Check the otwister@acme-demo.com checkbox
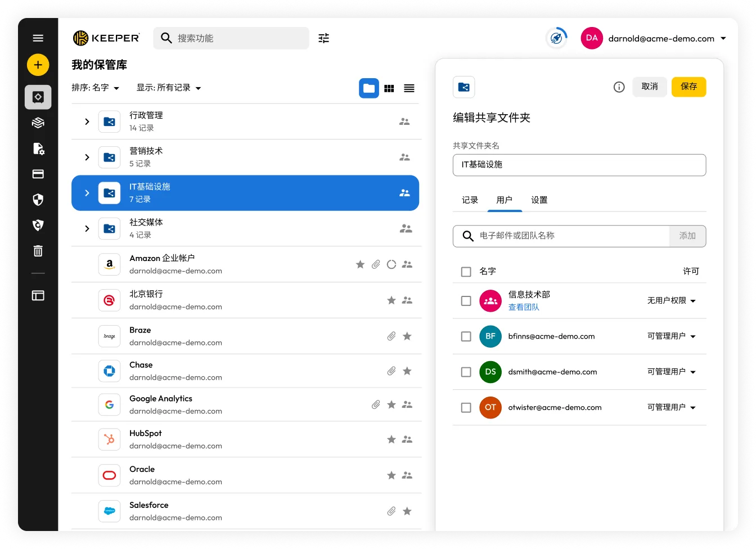Screen dimensions: 756x549 tap(466, 408)
